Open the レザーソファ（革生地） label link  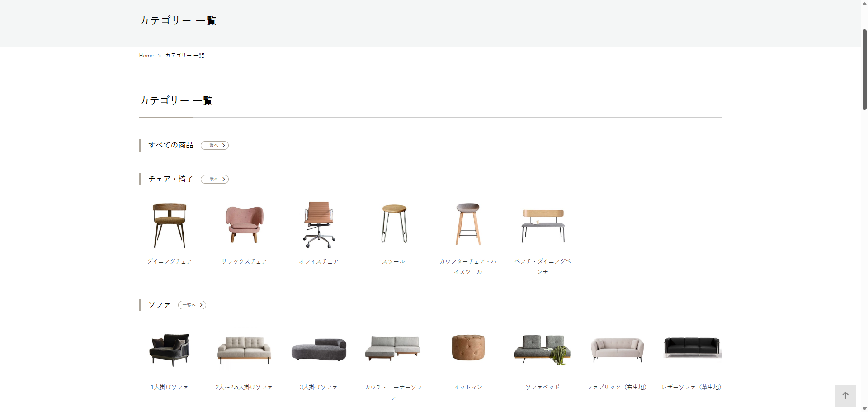click(692, 387)
